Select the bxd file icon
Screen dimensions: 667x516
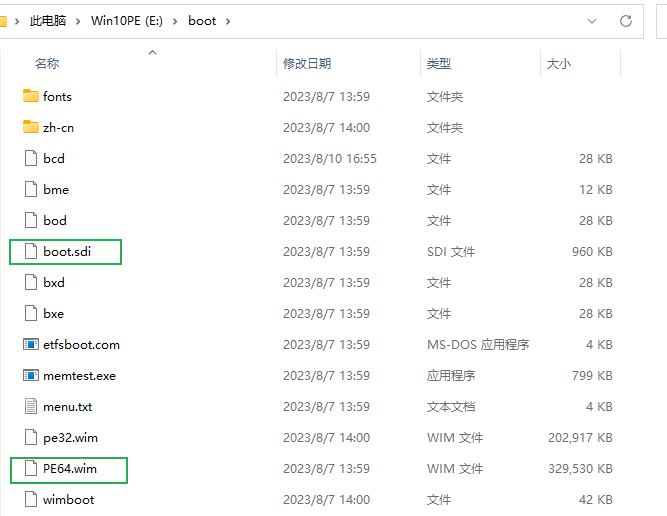coord(31,282)
